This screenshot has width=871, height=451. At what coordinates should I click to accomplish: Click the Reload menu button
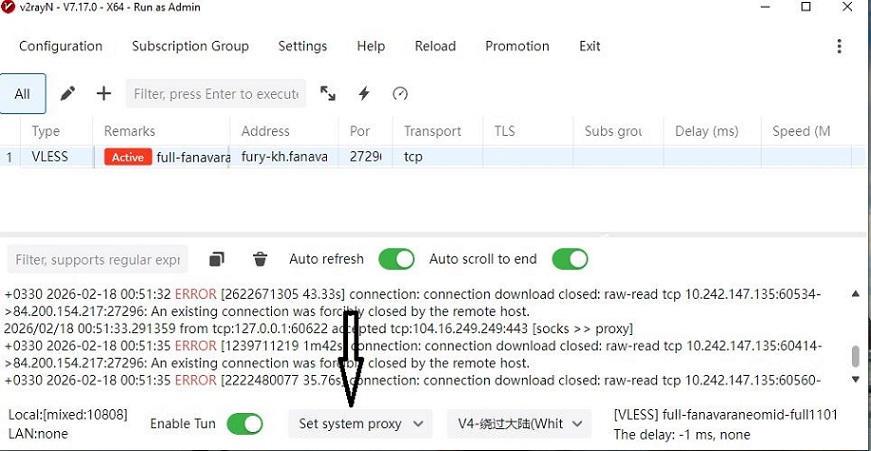(435, 47)
